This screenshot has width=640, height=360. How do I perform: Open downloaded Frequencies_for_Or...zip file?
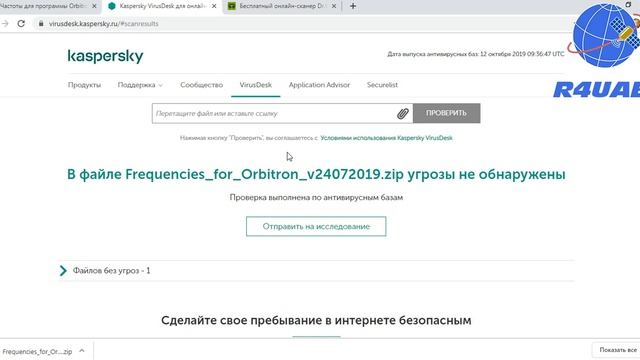(x=37, y=351)
